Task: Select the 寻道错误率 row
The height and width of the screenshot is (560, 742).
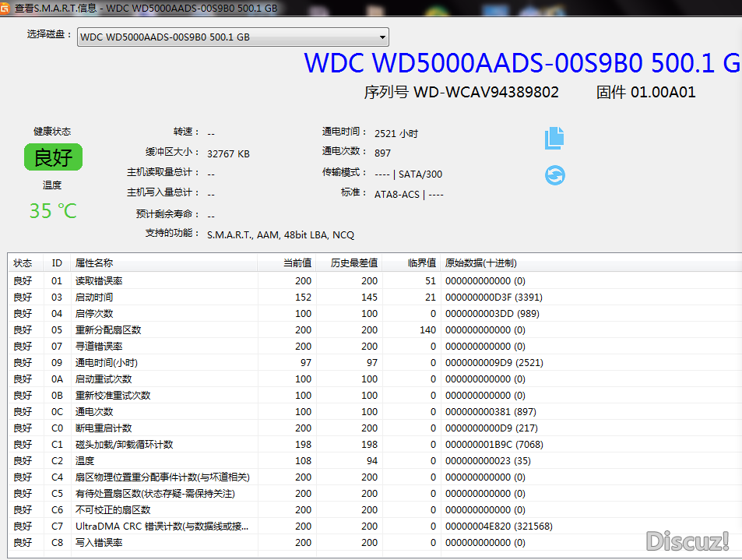Action: tap(375, 346)
